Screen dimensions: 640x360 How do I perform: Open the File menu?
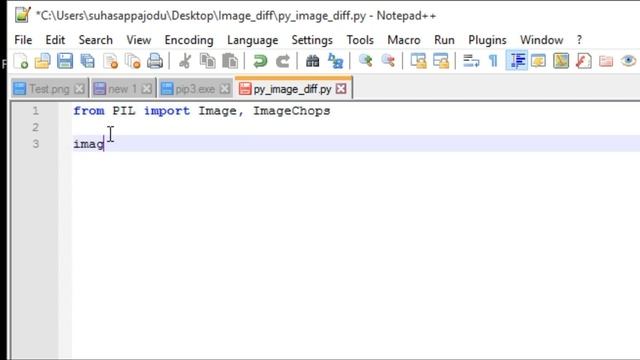tap(23, 40)
